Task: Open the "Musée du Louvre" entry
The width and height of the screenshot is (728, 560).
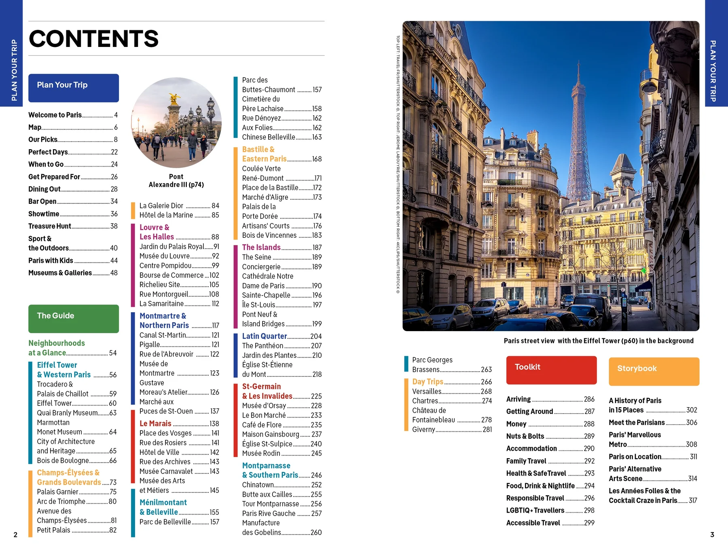Action: pos(165,256)
